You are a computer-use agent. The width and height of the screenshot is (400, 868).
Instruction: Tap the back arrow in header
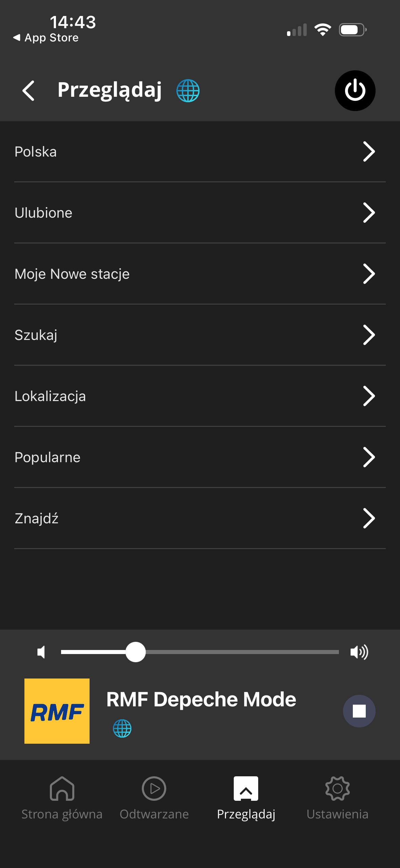click(x=28, y=91)
